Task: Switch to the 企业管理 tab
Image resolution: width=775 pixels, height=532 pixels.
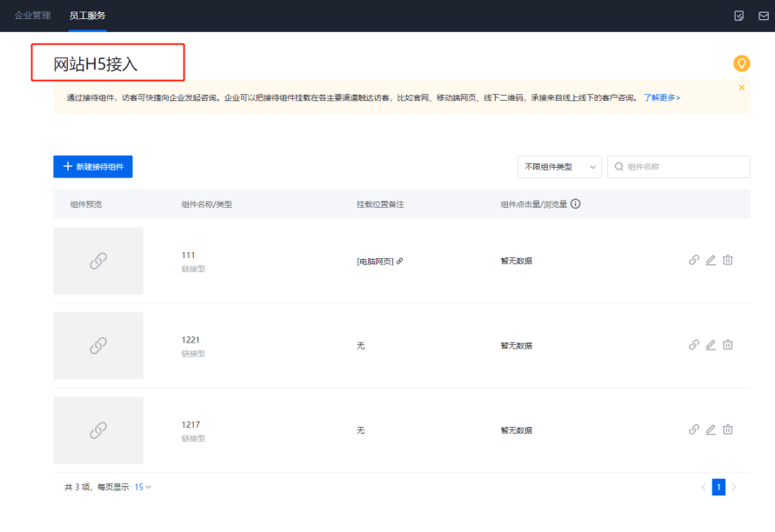Action: click(33, 16)
